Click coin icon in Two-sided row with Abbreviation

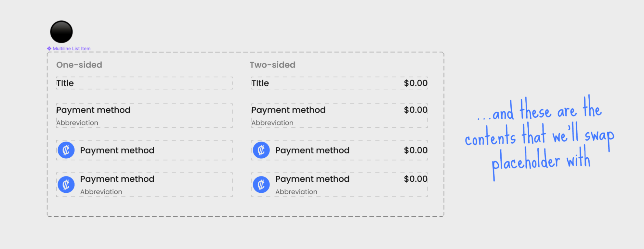[261, 185]
